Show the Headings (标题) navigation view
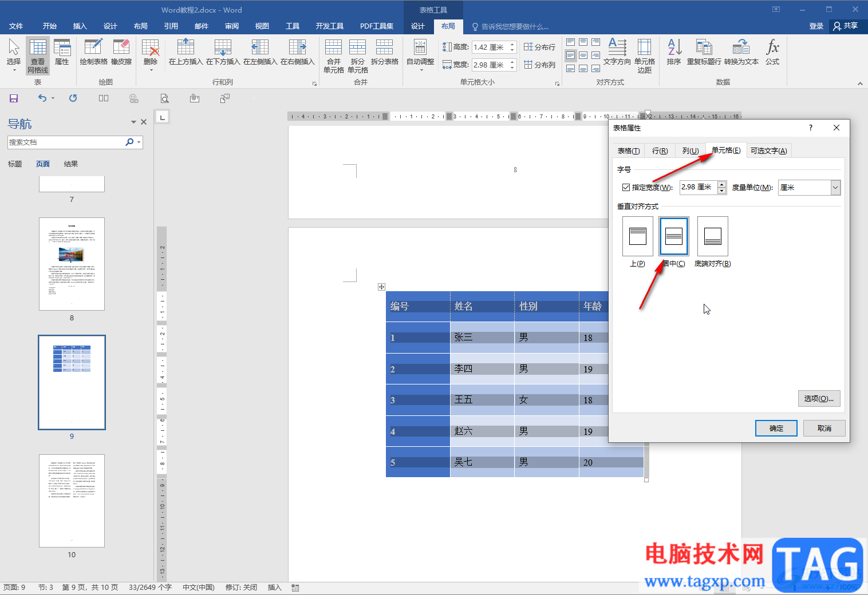The height and width of the screenshot is (595, 868). coord(15,164)
